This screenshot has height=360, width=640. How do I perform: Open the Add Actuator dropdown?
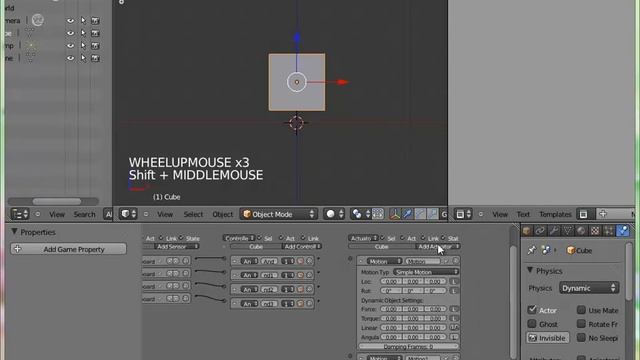tap(438, 246)
